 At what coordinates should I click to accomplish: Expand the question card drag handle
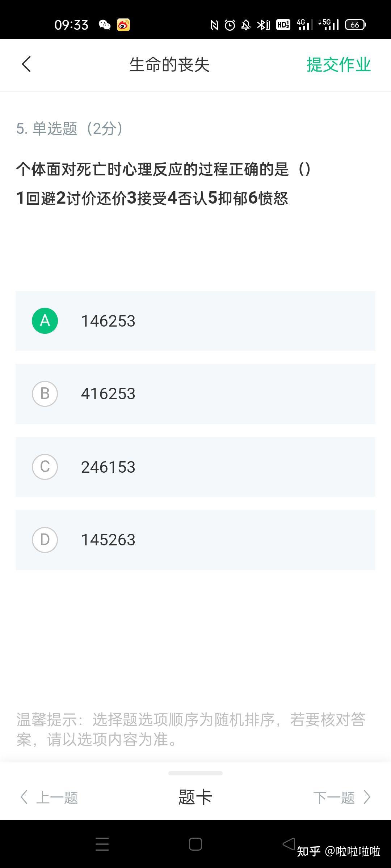(195, 773)
